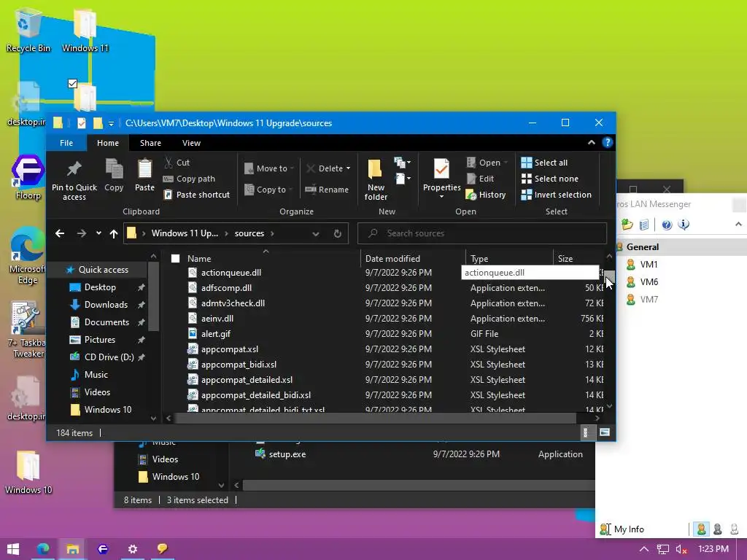Expand Delete dropdown arrow
This screenshot has width=747, height=560.
click(348, 168)
